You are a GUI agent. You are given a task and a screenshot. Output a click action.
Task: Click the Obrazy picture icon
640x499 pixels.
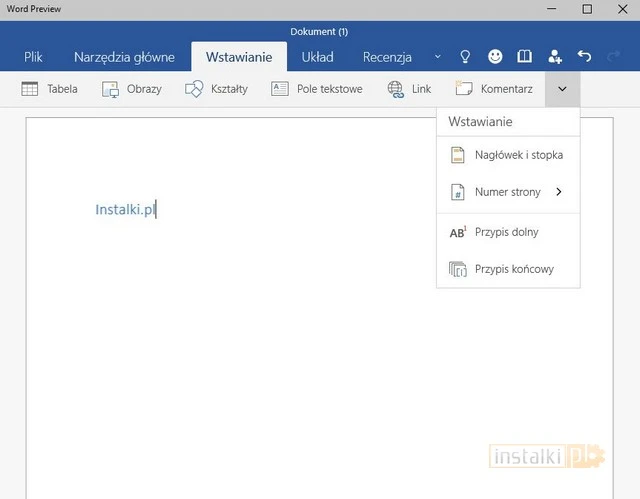(110, 89)
